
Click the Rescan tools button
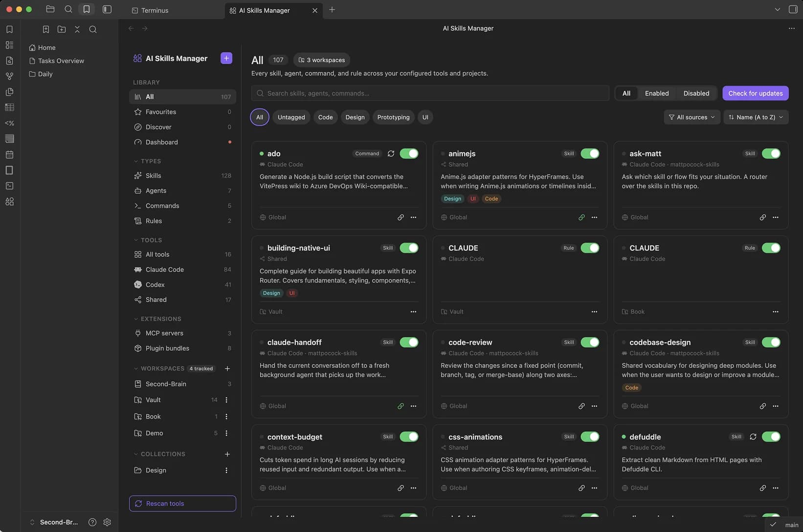click(182, 504)
